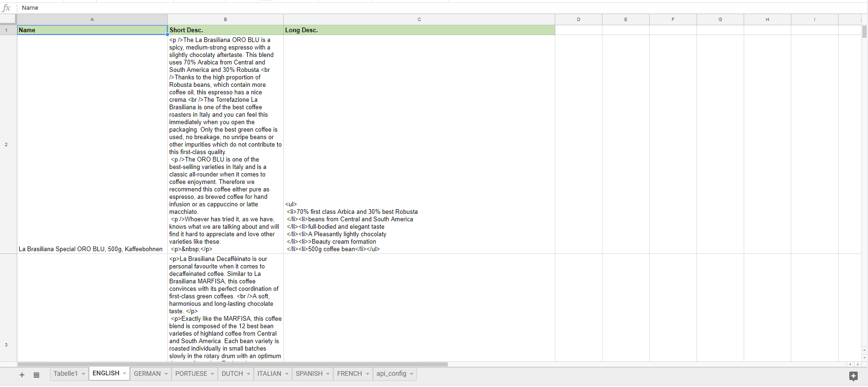Screen dimensions: 868x387
Task: Select column E header
Action: [x=626, y=20]
